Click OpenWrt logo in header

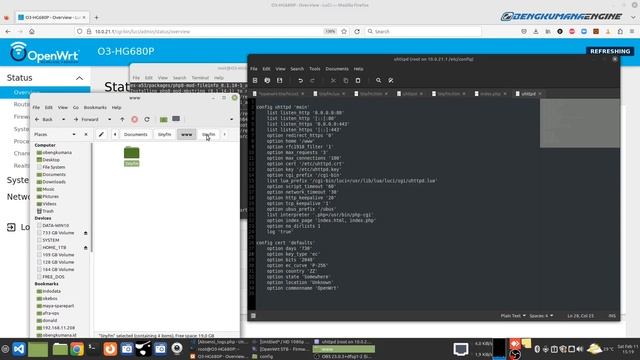coord(44,52)
